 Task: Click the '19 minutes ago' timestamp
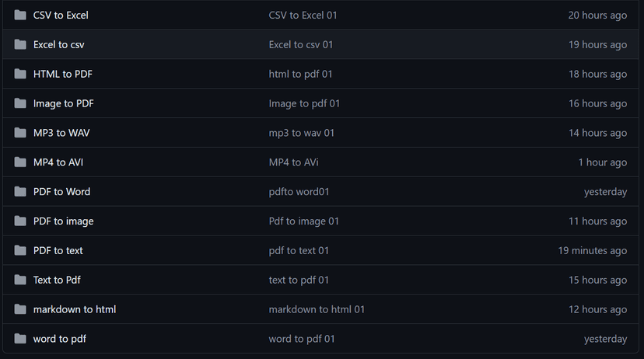click(x=592, y=251)
